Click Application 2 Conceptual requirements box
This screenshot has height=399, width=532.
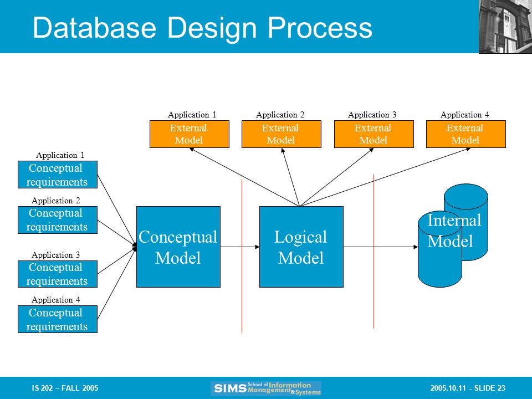click(x=58, y=220)
